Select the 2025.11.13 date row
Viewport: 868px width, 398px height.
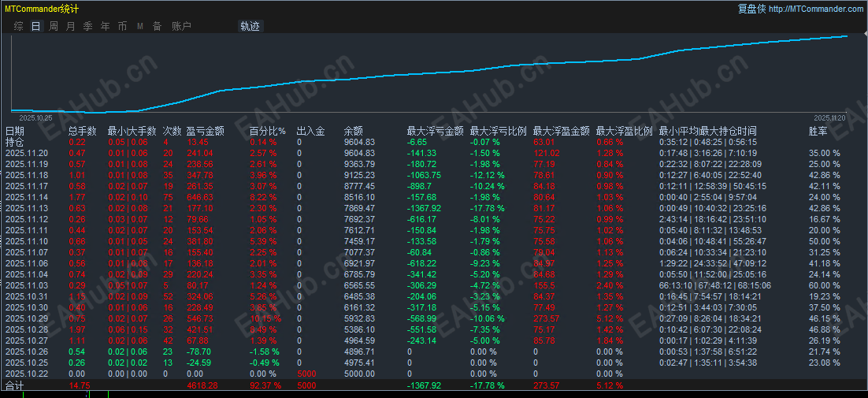point(27,208)
